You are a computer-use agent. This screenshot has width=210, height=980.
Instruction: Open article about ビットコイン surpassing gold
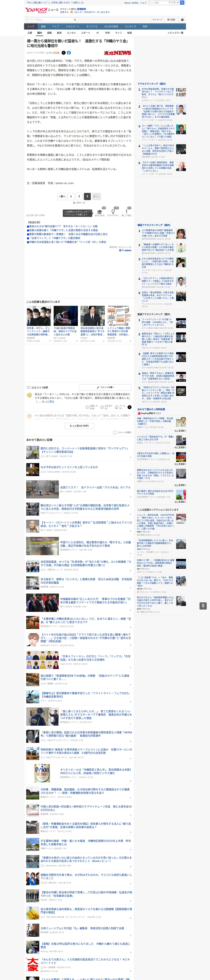pyautogui.click(x=69, y=467)
